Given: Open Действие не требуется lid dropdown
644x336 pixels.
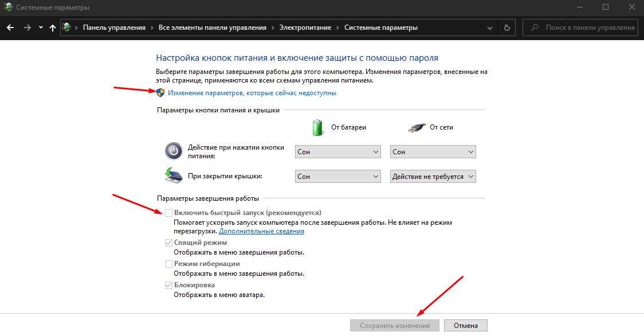Looking at the screenshot, I should (433, 177).
